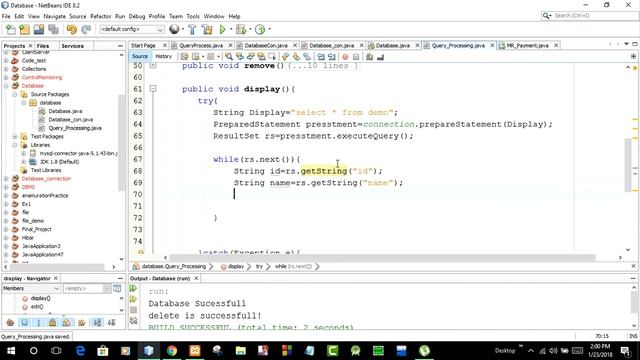The image size is (640, 360).
Task: Switch to the DatabaseCon.java tab
Action: (266, 45)
